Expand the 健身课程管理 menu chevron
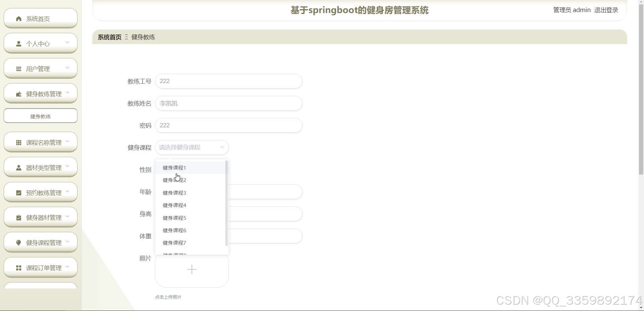Viewport: 644px width, 311px height. tap(67, 241)
